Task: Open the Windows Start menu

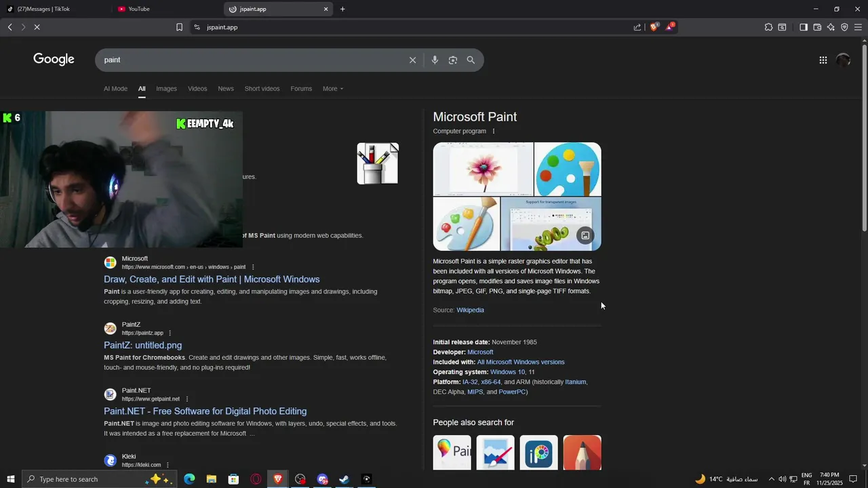Action: pos(10,479)
